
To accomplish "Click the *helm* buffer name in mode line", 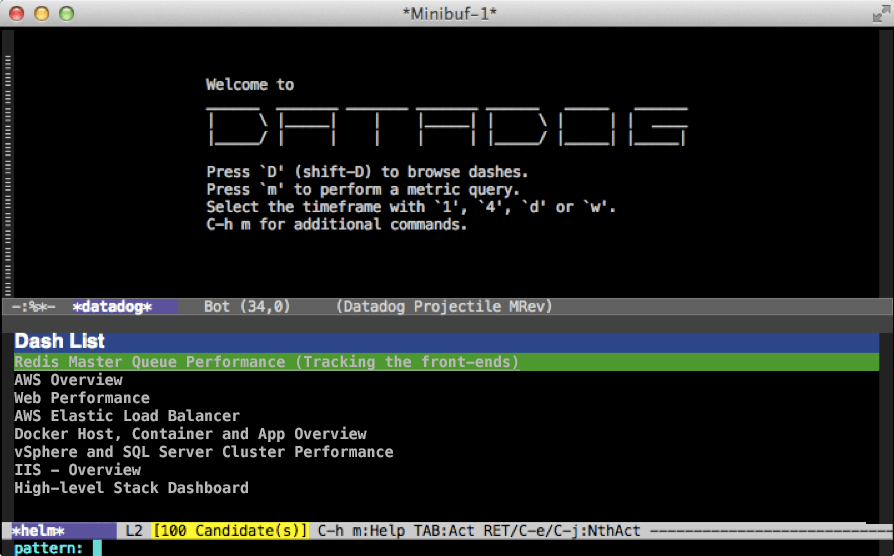I will coord(37,530).
